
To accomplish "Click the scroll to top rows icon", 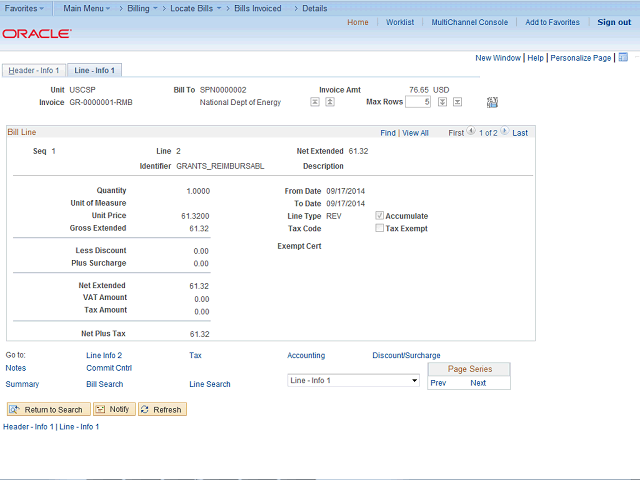I will (314, 102).
